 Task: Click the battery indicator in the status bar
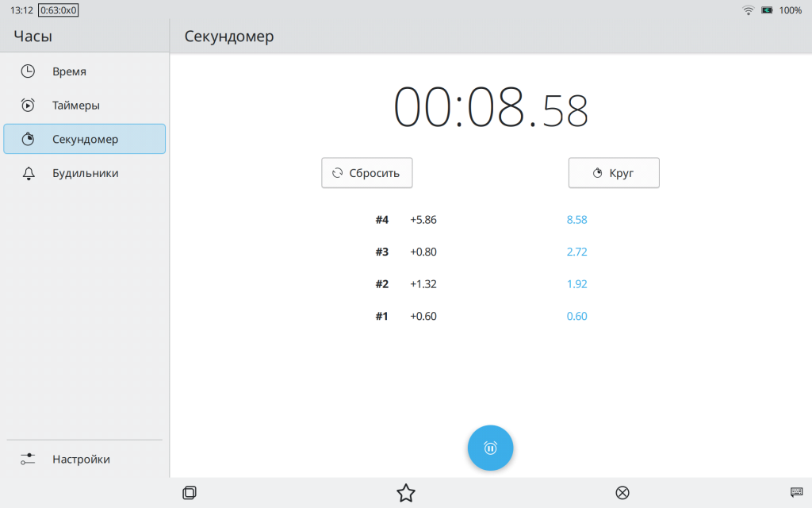(x=767, y=10)
